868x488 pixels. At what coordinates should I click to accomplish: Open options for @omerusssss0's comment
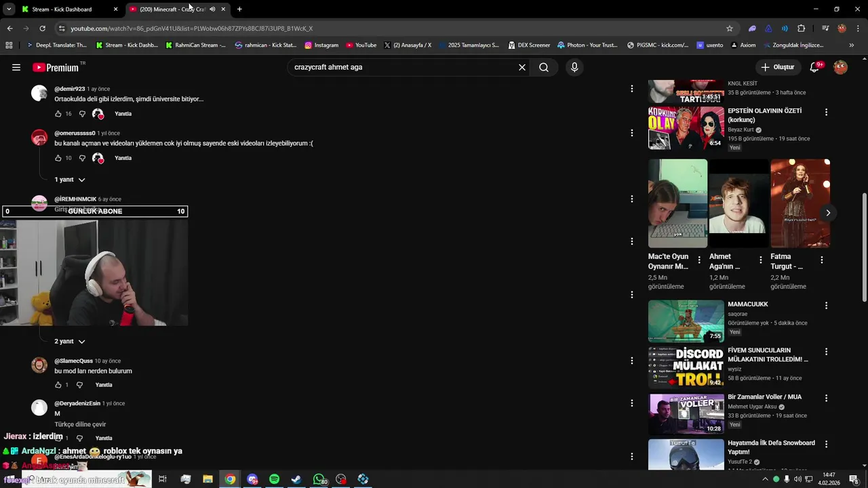coord(632,133)
